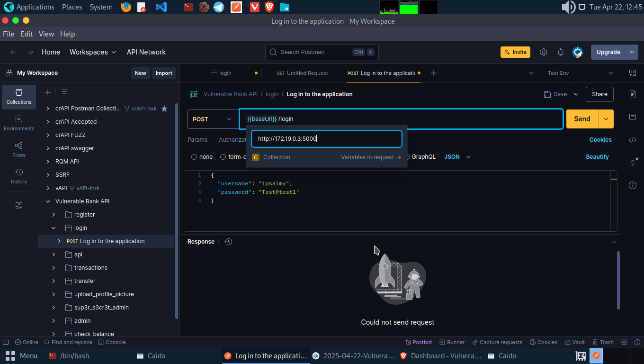Image resolution: width=644 pixels, height=364 pixels.
Task: Click the forward navigation arrow
Action: click(30, 52)
